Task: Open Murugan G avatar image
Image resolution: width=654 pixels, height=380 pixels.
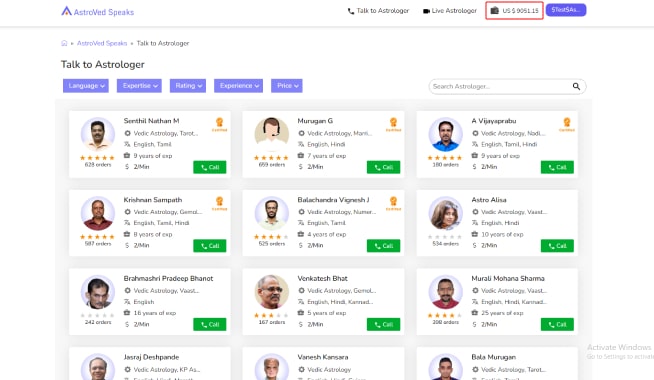Action: point(272,134)
